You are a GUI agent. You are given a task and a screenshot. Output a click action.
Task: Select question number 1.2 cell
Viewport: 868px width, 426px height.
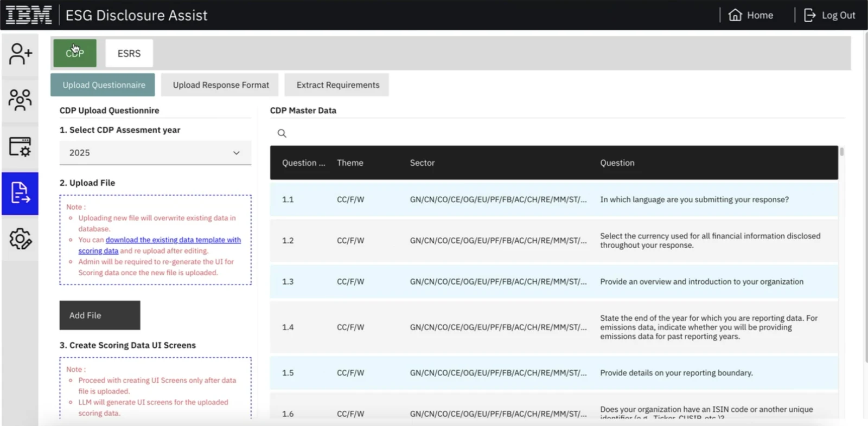coord(288,241)
